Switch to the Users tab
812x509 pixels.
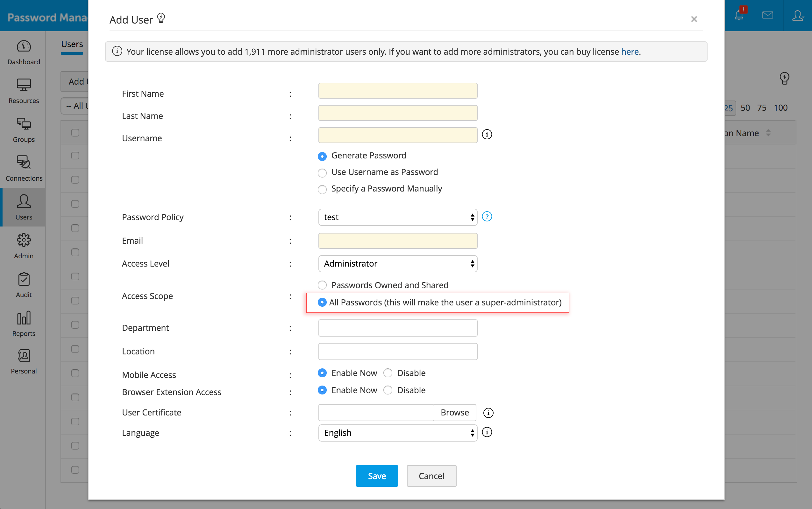pos(72,44)
